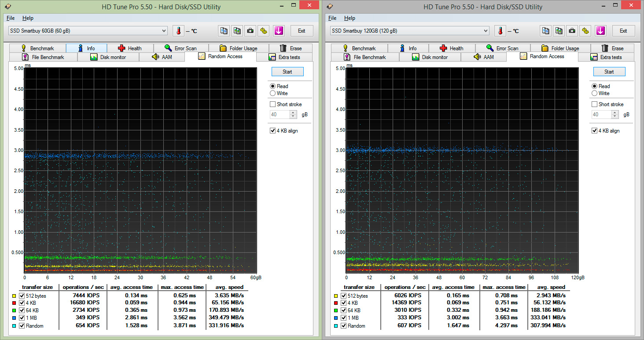Click the temperature thermometer icon in 60GB window
The height and width of the screenshot is (340, 644).
(x=178, y=31)
